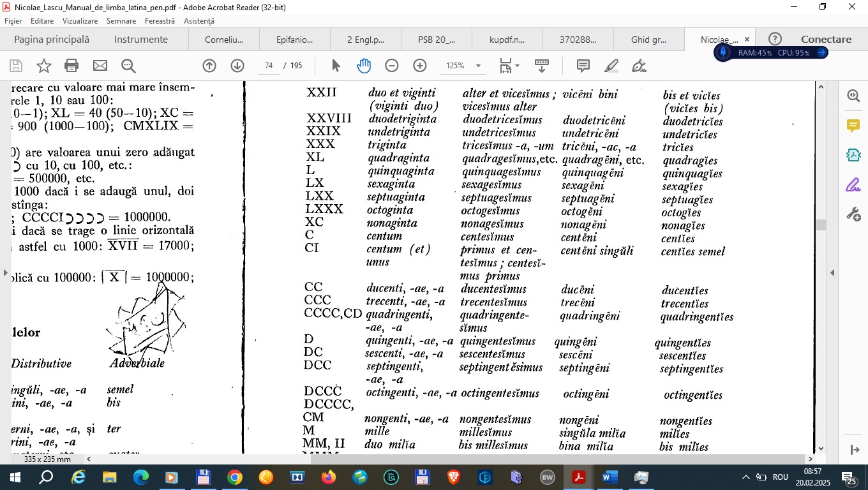868x490 pixels.
Task: Click the Conectare sign-in button
Action: point(827,39)
